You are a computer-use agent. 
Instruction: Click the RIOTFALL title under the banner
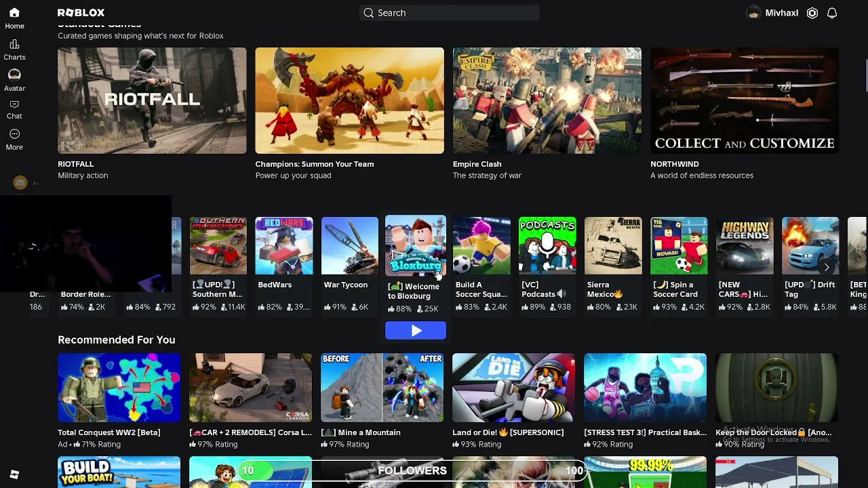click(x=76, y=164)
